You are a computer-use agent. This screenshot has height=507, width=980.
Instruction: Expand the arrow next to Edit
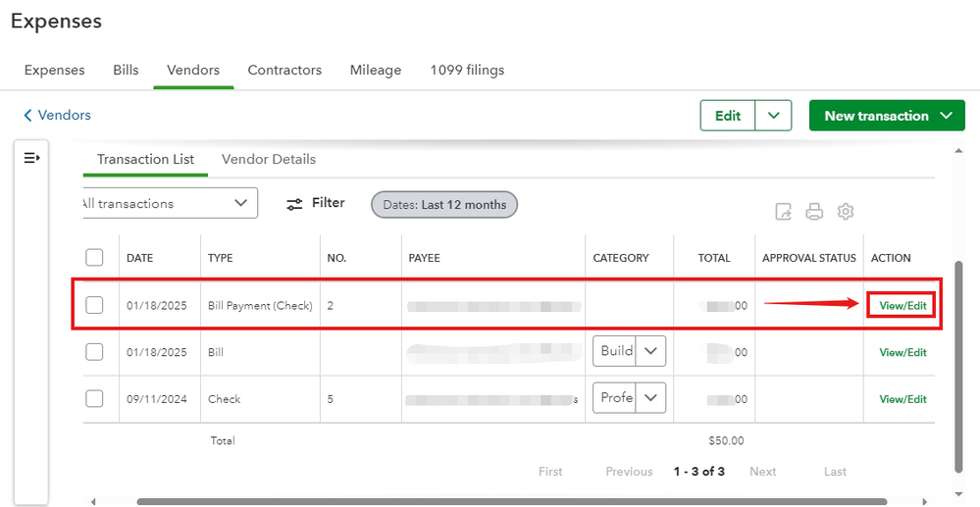[x=774, y=116]
